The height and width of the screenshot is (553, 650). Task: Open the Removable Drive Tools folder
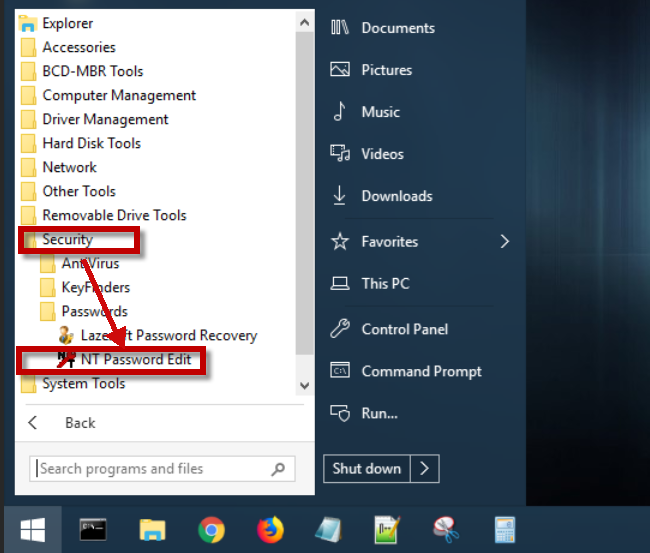point(104,216)
